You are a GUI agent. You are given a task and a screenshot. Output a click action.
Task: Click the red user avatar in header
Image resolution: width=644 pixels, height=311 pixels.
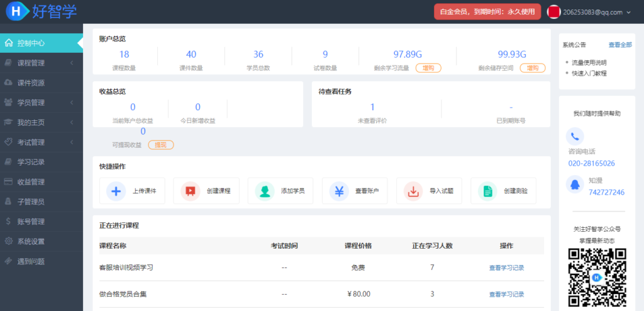click(554, 12)
